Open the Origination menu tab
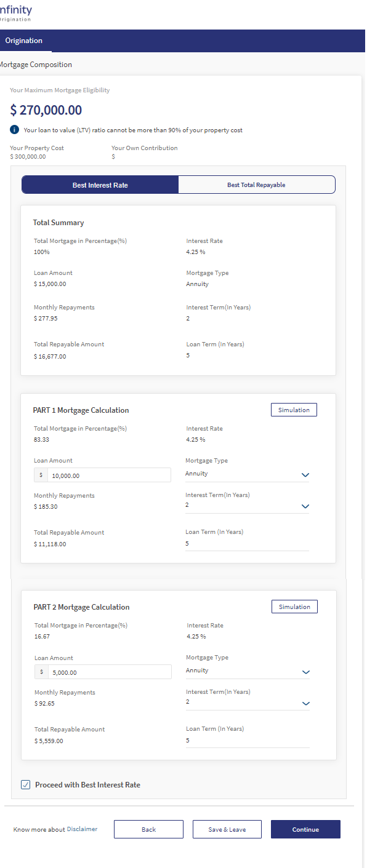Viewport: 375px width, 868px height. pos(24,41)
